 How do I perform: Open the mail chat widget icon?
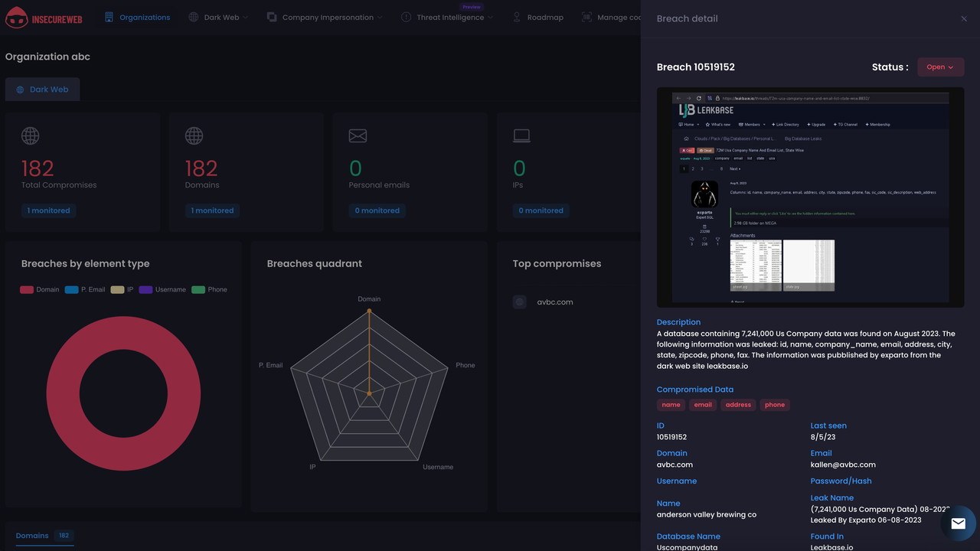(958, 524)
